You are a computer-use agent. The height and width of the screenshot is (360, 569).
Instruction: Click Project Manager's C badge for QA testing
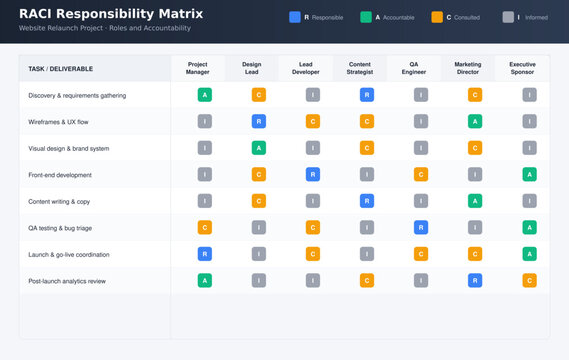[205, 227]
